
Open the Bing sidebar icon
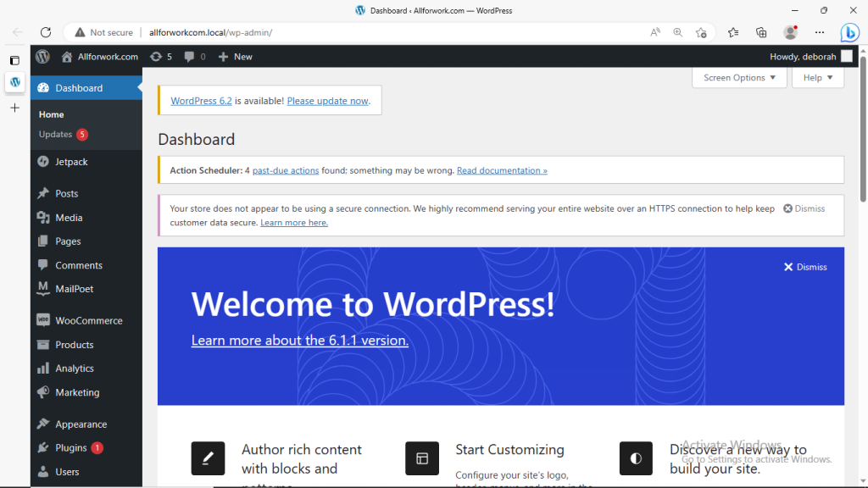coord(849,32)
